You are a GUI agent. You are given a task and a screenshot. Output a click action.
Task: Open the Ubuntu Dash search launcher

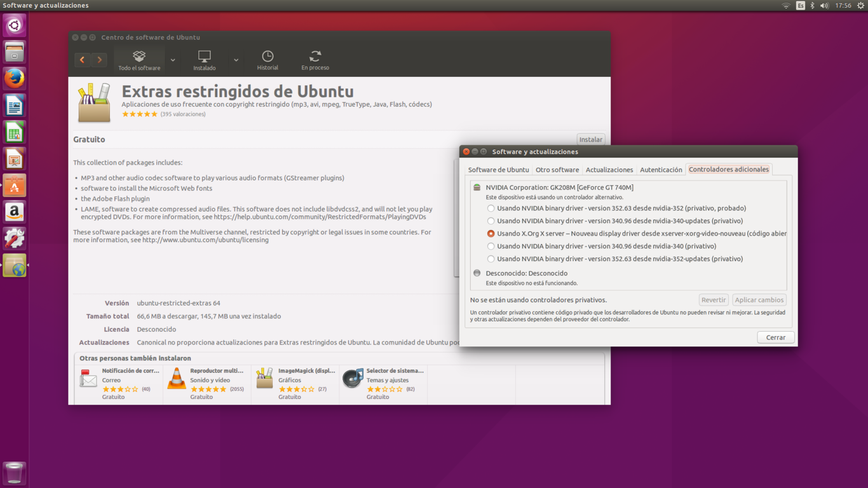pyautogui.click(x=14, y=25)
